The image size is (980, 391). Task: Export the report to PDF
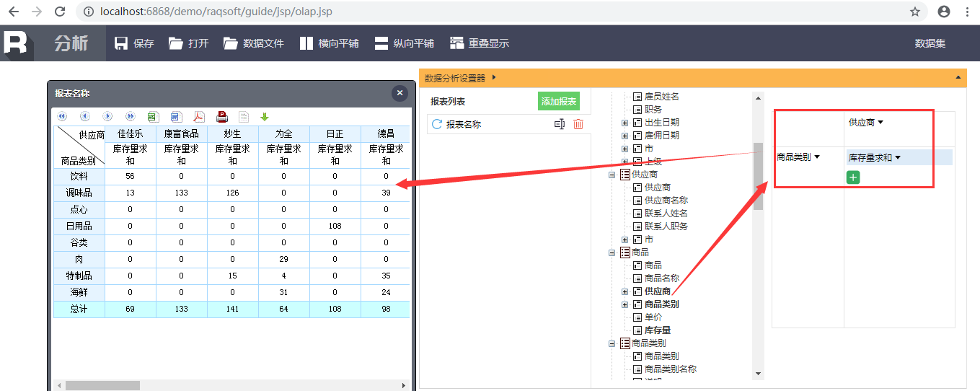(x=198, y=116)
